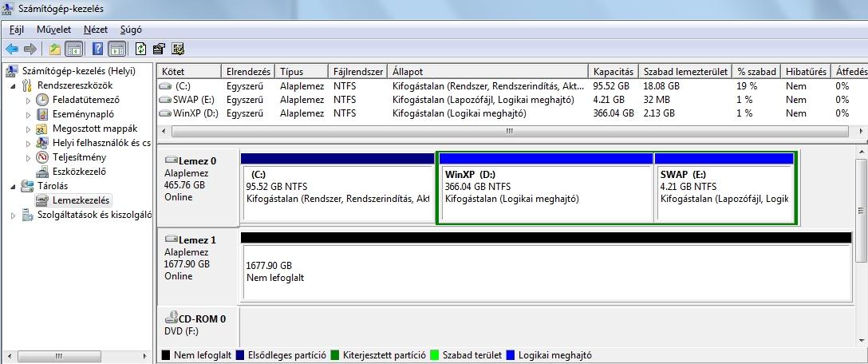Sort by the Kapacitás column header
868x364 pixels.
[x=613, y=72]
